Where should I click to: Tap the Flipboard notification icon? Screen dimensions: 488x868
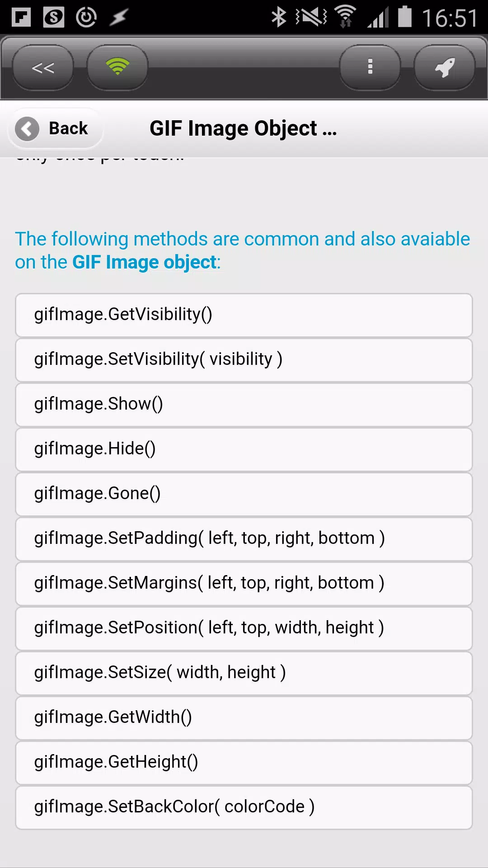click(21, 18)
